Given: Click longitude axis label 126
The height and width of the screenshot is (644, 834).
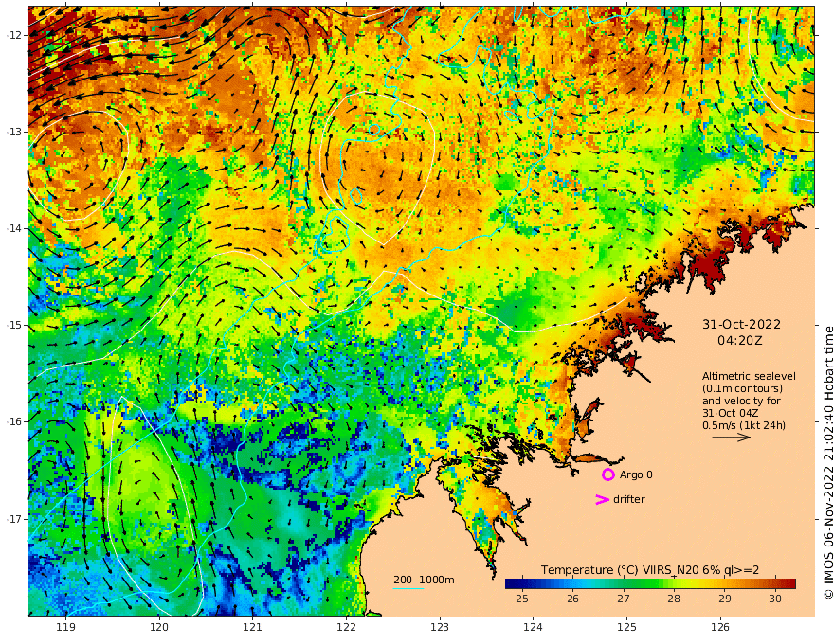Looking at the screenshot, I should [720, 627].
